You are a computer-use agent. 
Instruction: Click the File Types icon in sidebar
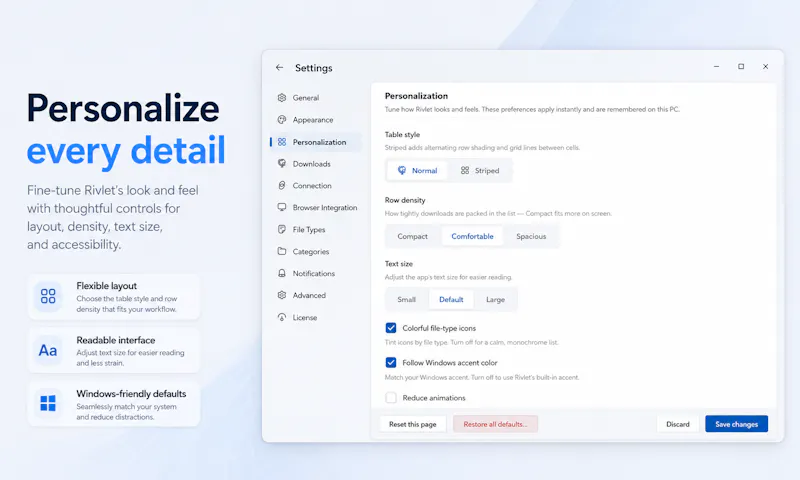282,229
